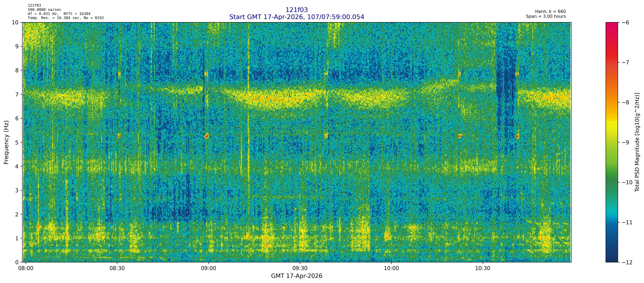
Task: Click the 'Span = 3.00 hours' annotation
Action: [x=546, y=17]
